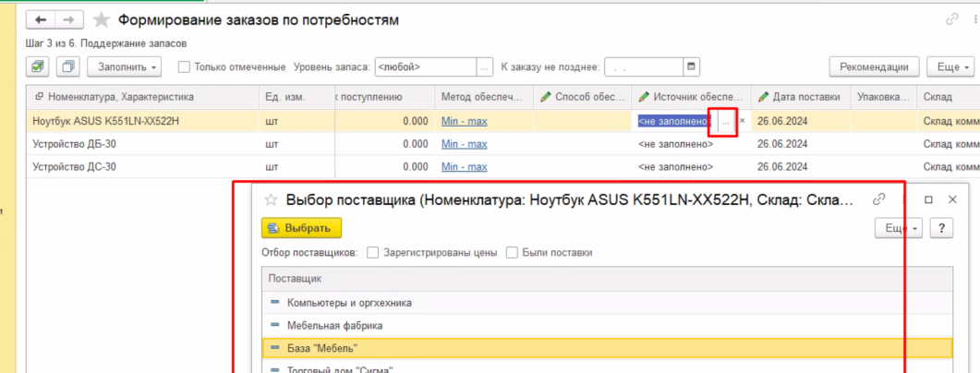Click the uncheck-all rows icon
The image size is (980, 373).
click(x=67, y=66)
